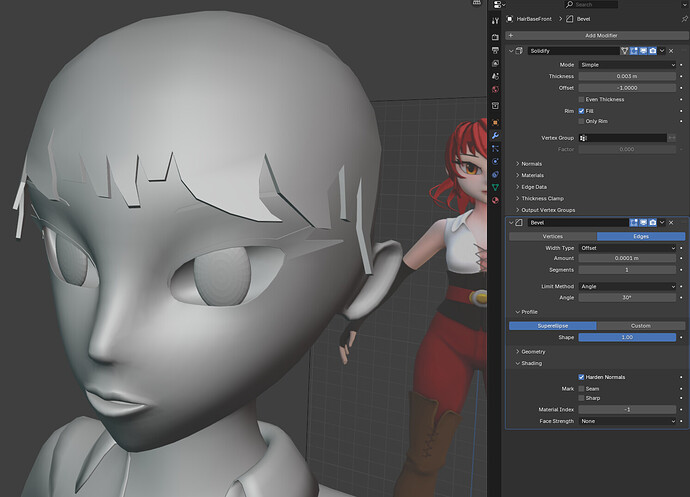The height and width of the screenshot is (497, 690).
Task: Open the Collection properties tab
Action: pos(495,106)
